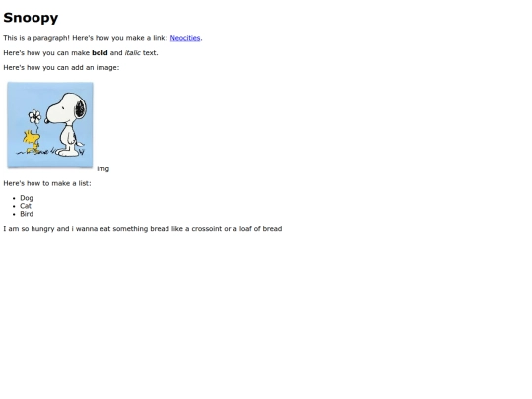Select the Dog list item
The width and height of the screenshot is (532, 399).
(x=27, y=198)
